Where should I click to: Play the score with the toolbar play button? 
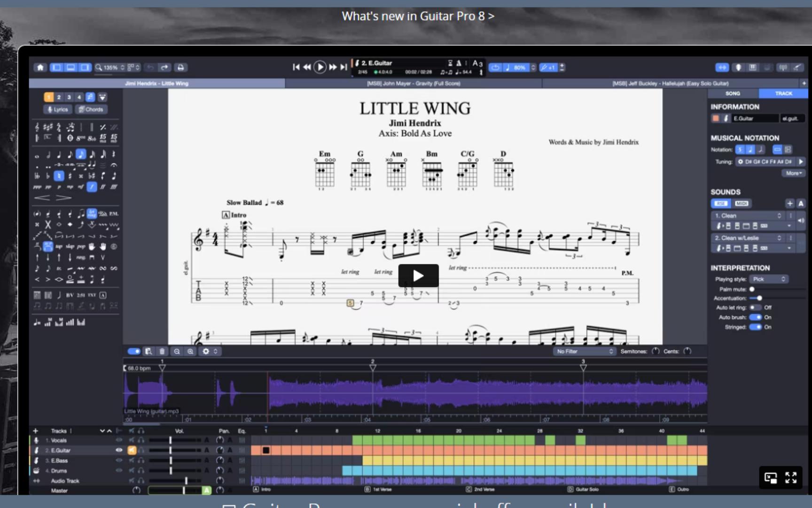(320, 67)
